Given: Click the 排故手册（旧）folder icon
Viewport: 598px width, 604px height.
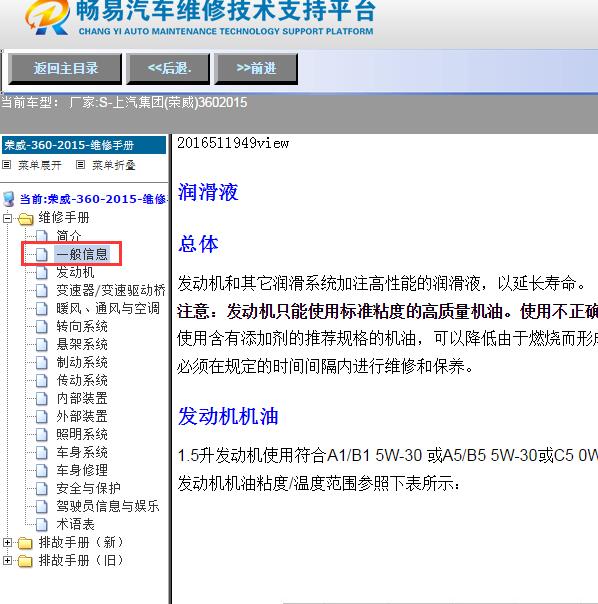Looking at the screenshot, I should pyautogui.click(x=25, y=561).
